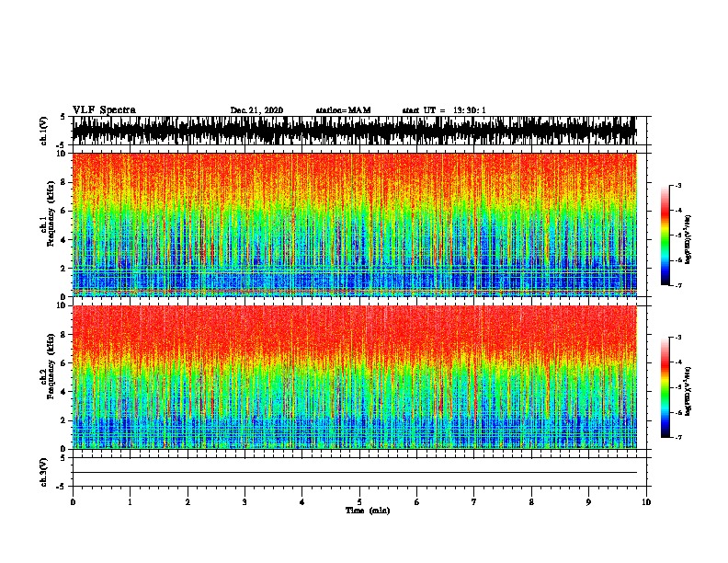Click the "-3" label on ch.1 color bar

677,185
